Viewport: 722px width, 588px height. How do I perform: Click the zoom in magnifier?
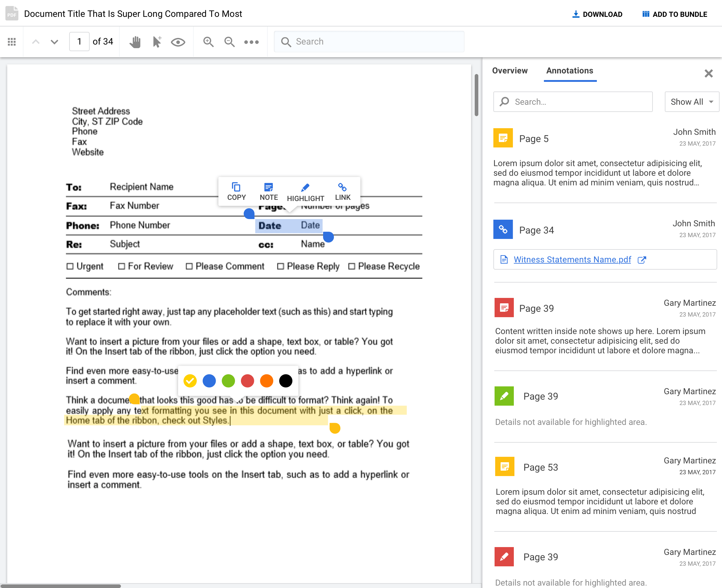[x=208, y=42]
